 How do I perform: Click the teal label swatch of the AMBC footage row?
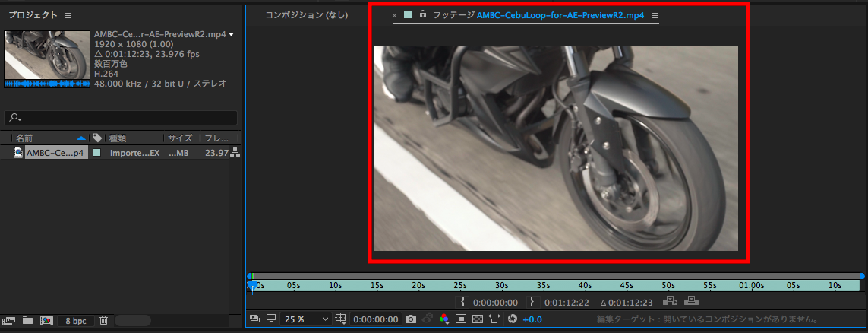[97, 153]
